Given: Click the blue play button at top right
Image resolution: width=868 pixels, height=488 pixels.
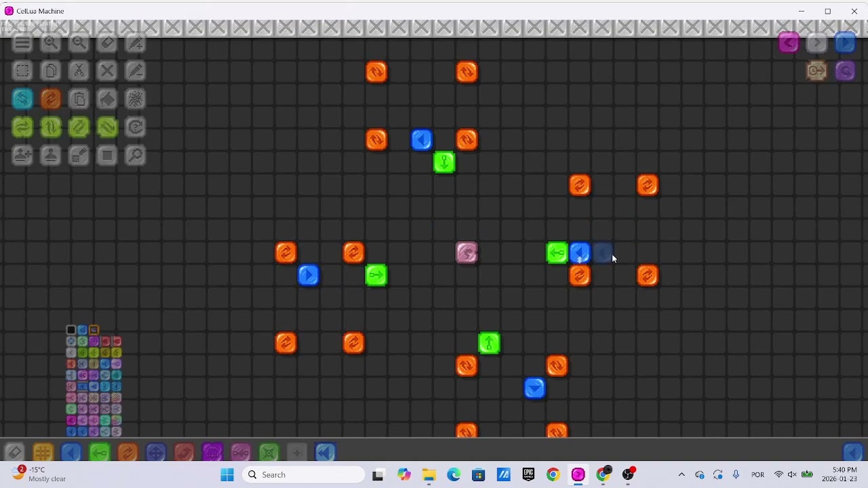Looking at the screenshot, I should coord(845,43).
